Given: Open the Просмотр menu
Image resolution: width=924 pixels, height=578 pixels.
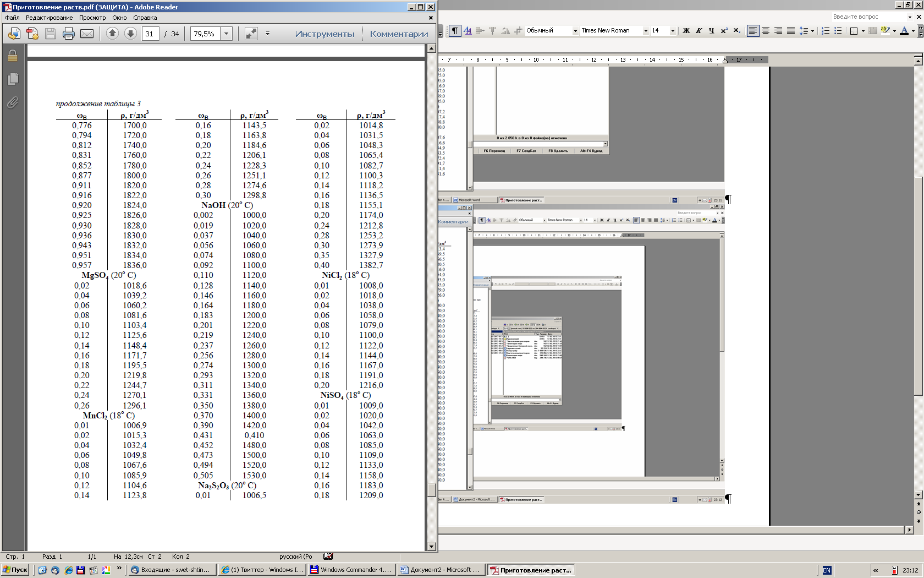Looking at the screenshot, I should click(x=92, y=18).
